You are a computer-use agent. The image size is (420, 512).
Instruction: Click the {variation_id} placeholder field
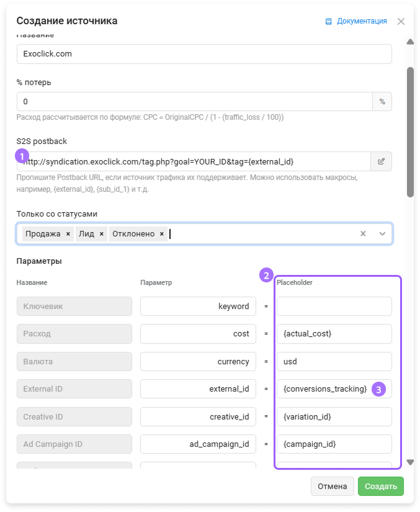point(334,416)
